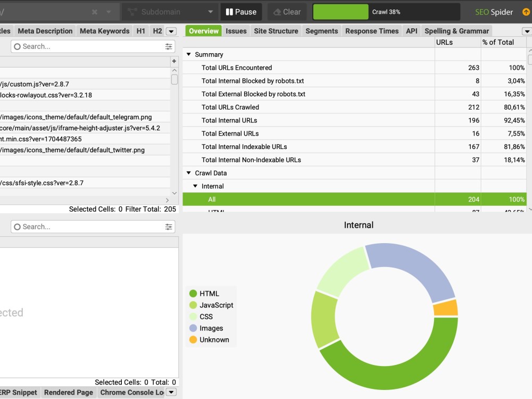
Task: Select the min.css?ver=1704487365 row
Action: [85, 139]
